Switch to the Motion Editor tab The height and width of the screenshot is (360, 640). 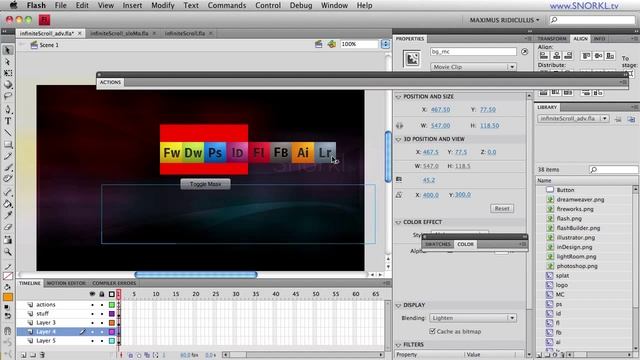[x=66, y=283]
